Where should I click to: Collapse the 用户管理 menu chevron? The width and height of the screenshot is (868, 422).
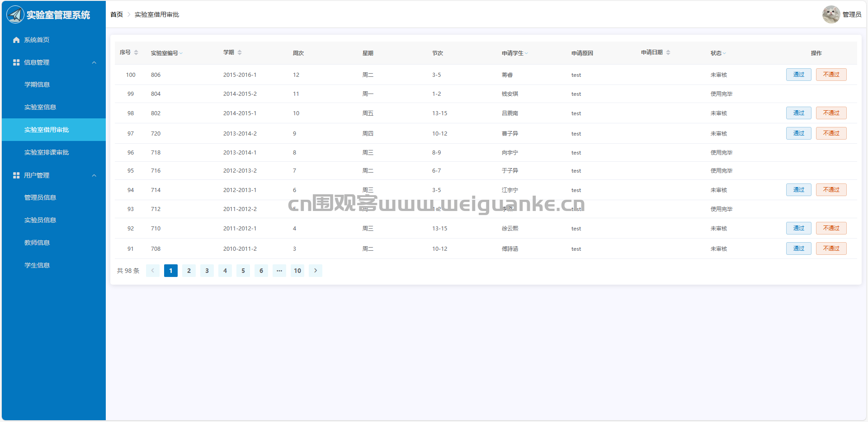click(x=94, y=175)
